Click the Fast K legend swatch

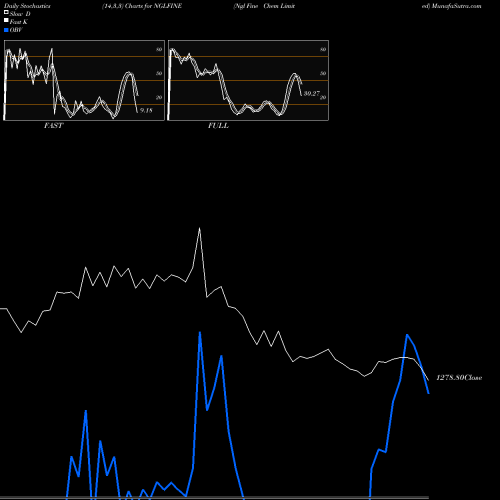click(6, 21)
